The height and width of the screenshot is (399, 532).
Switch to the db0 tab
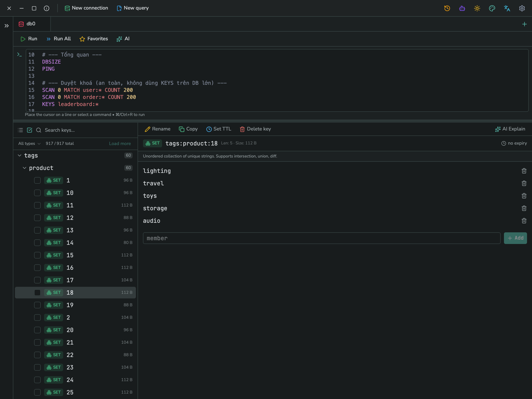(32, 24)
